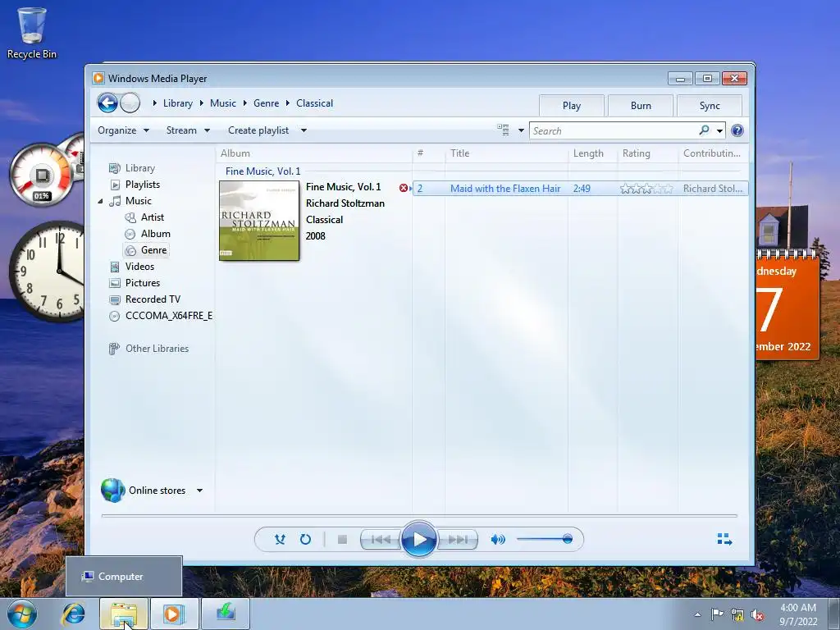Select Artist under Music
This screenshot has height=630, width=840.
pyautogui.click(x=152, y=217)
